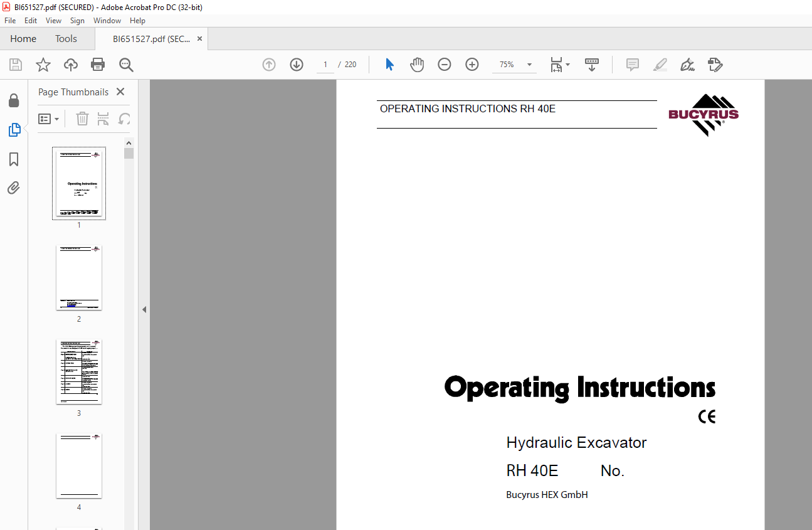Select page 1 thumbnail
812x530 pixels.
click(79, 183)
